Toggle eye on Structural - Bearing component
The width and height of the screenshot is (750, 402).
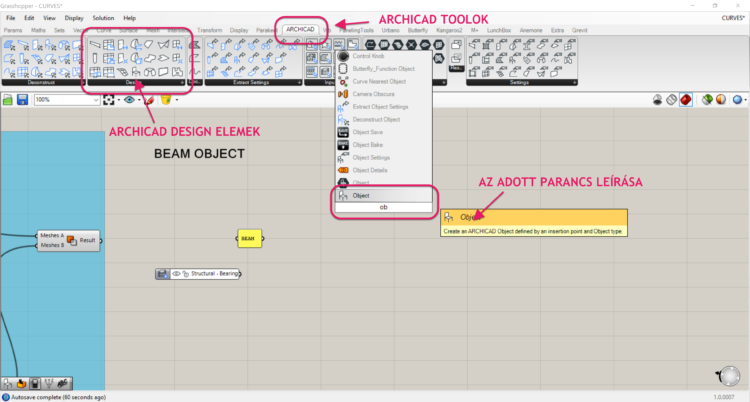point(176,273)
